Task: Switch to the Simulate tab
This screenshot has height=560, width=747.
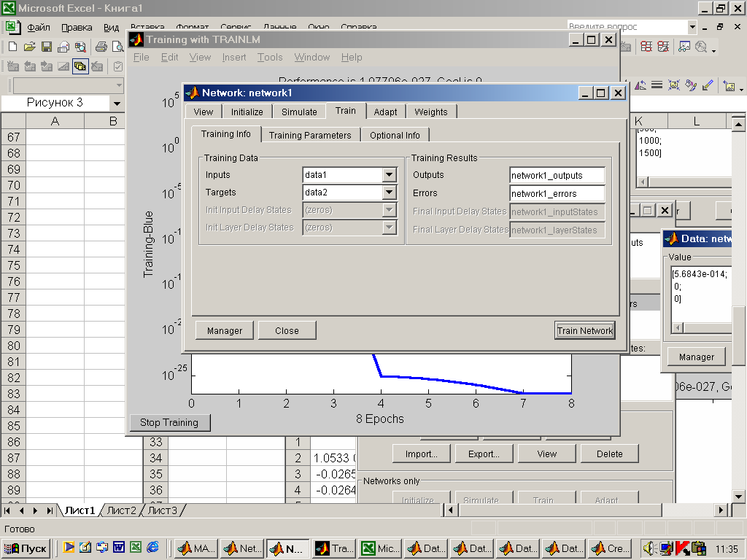Action: (299, 112)
